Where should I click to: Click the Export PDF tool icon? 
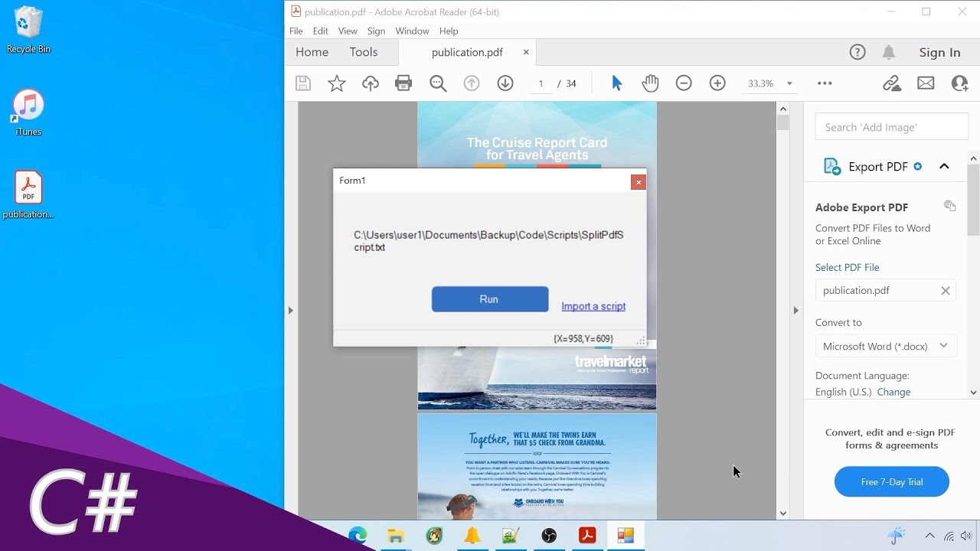(x=831, y=166)
